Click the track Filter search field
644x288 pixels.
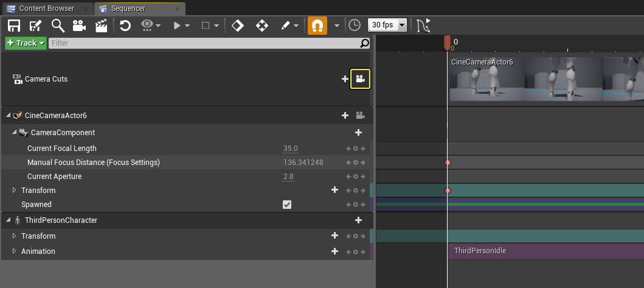(x=204, y=43)
